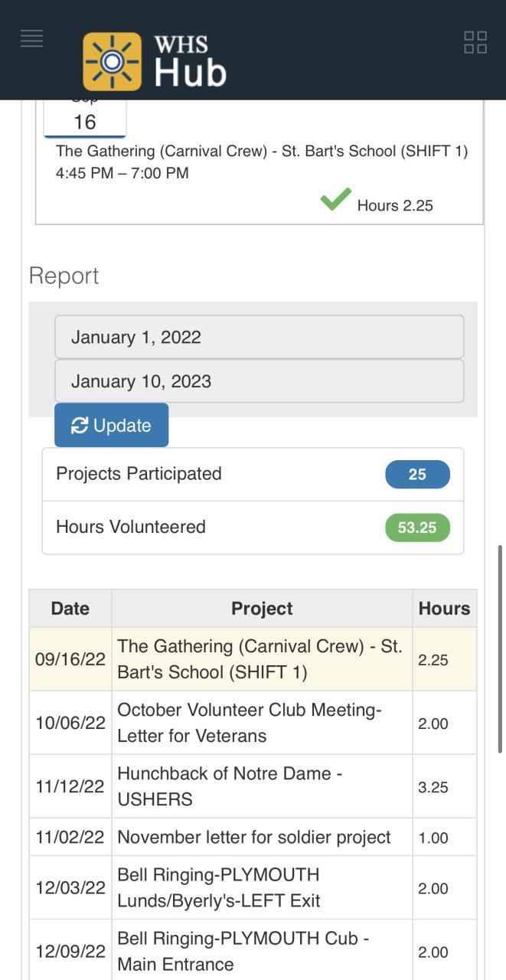Select Hunchback of Notre Dame USHERS row
506x980 pixels.
[x=260, y=786]
